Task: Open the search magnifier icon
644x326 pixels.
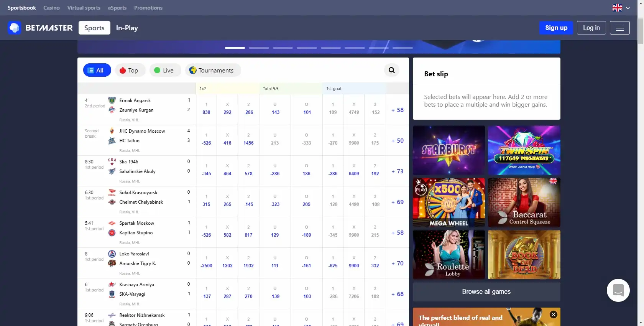Action: point(392,70)
